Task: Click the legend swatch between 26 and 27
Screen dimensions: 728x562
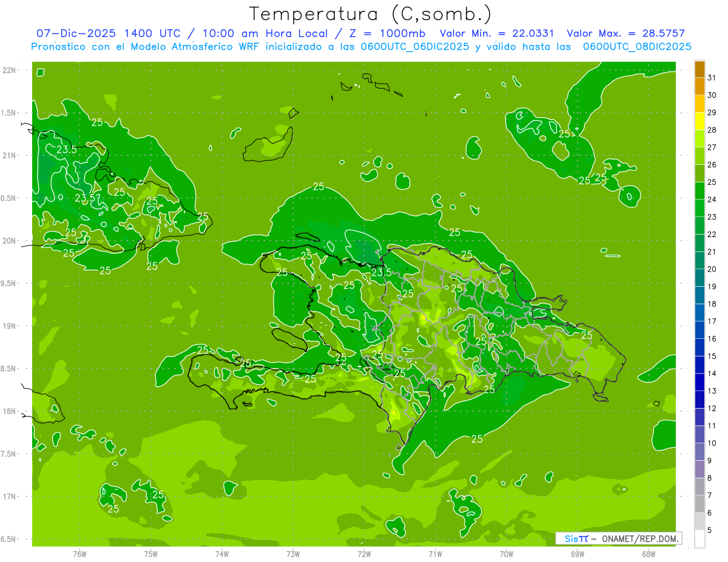Action: coord(699,156)
